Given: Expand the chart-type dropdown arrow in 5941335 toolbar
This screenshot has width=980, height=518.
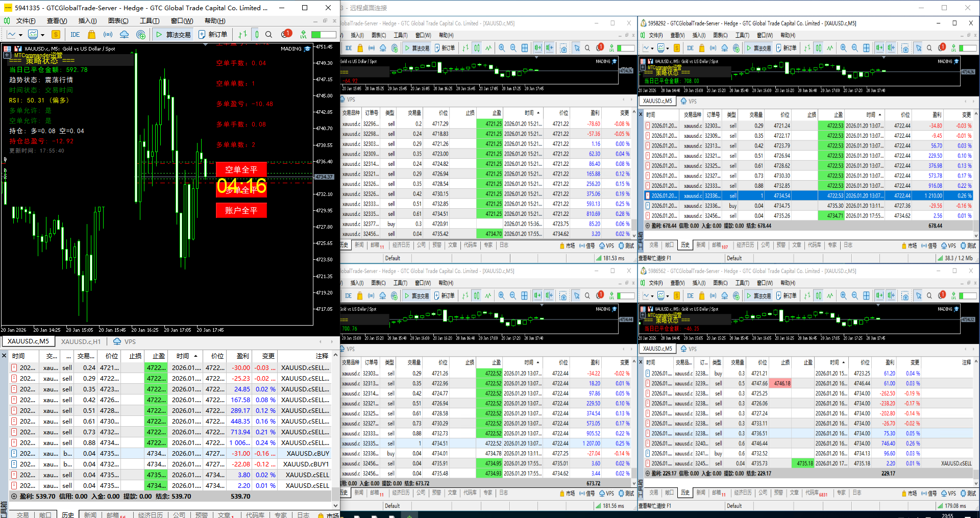Looking at the screenshot, I should click(20, 35).
